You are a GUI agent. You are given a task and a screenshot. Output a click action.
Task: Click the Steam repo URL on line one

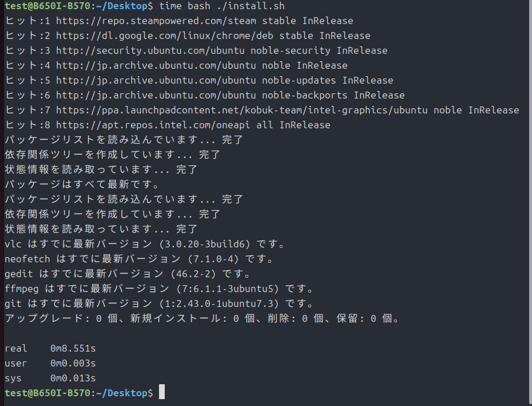pyautogui.click(x=156, y=21)
